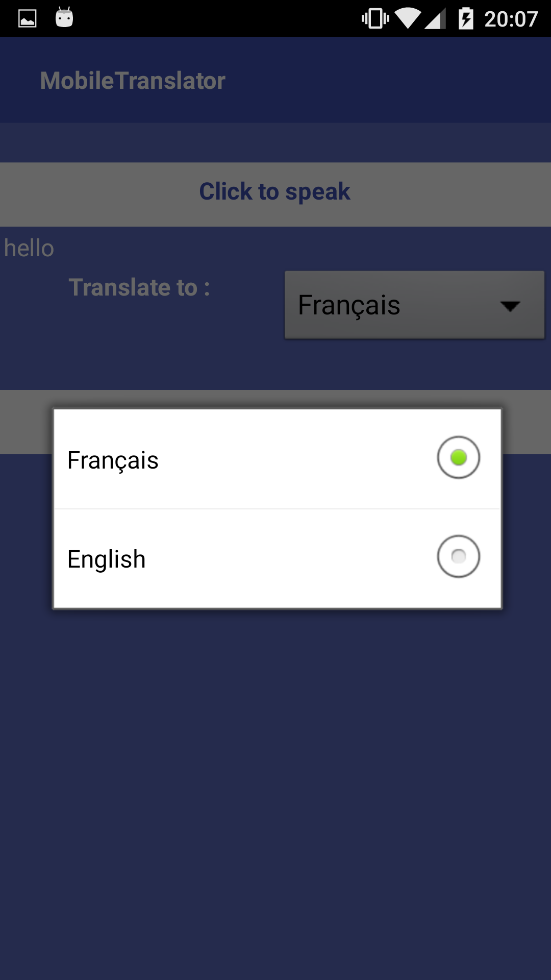Dismiss the dialog by tapping empty area below
Image resolution: width=551 pixels, height=980 pixels.
(x=275, y=791)
